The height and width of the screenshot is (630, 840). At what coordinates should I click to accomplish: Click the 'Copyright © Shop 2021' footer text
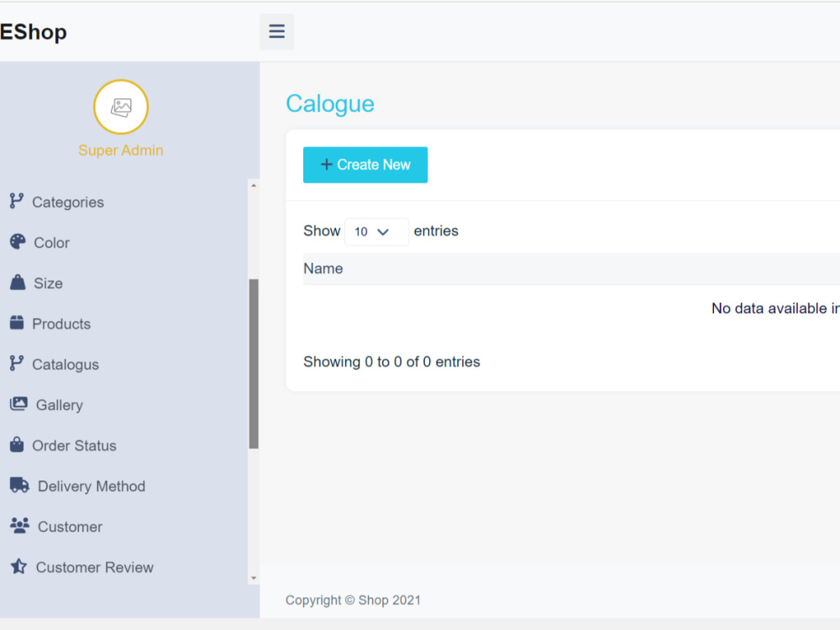(x=353, y=600)
